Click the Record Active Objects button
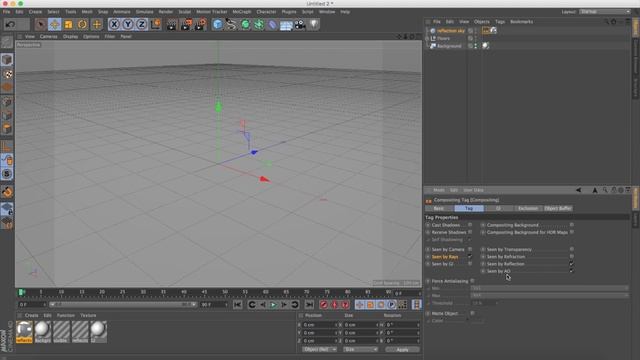 tap(324, 305)
